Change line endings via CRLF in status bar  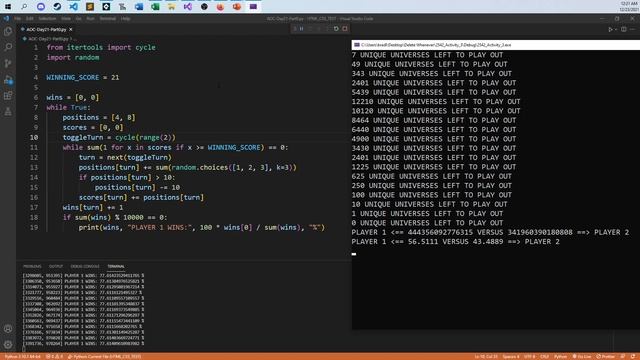coord(544,357)
